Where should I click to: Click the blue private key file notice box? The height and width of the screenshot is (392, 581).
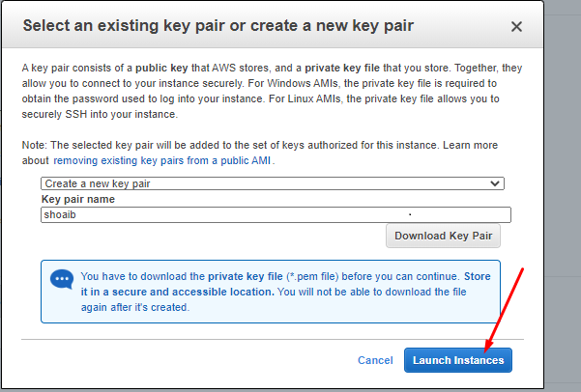tap(271, 291)
